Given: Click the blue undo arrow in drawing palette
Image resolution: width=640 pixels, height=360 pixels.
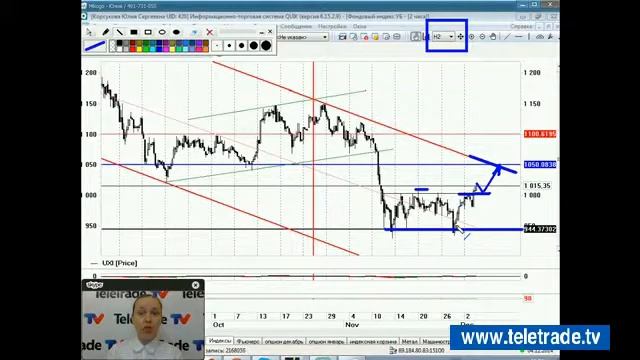Looking at the screenshot, I should click(x=195, y=32).
